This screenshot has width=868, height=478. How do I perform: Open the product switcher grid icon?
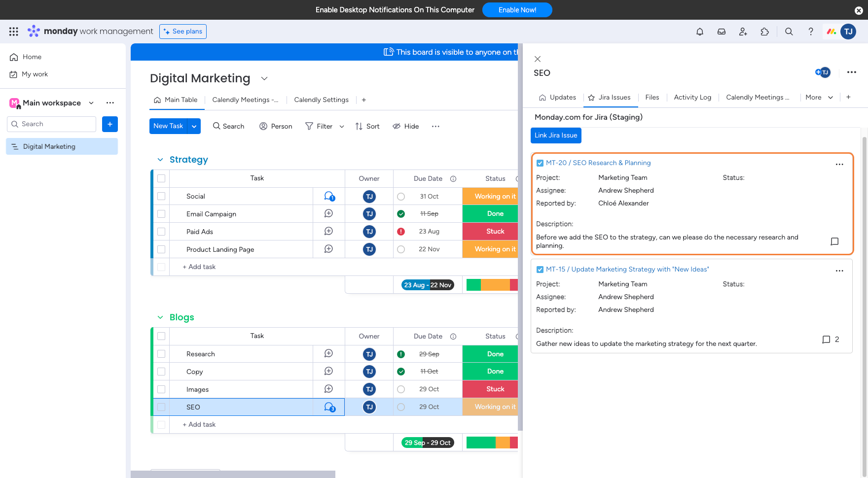pos(14,32)
